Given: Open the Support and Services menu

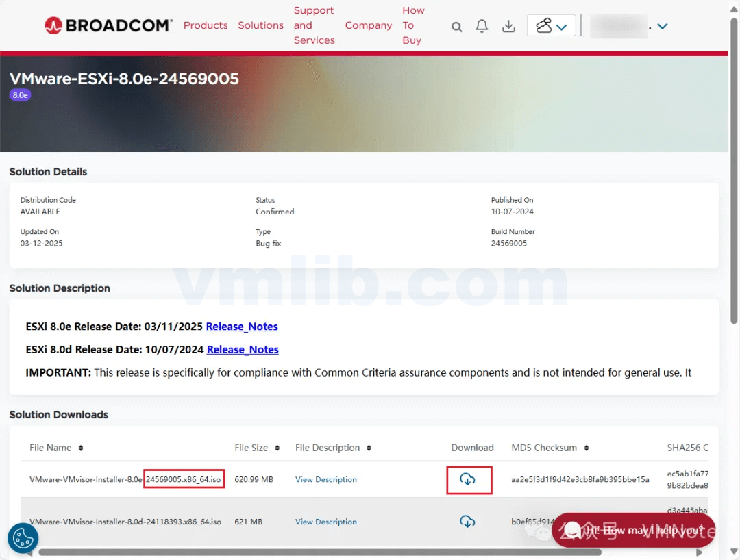Looking at the screenshot, I should [313, 25].
